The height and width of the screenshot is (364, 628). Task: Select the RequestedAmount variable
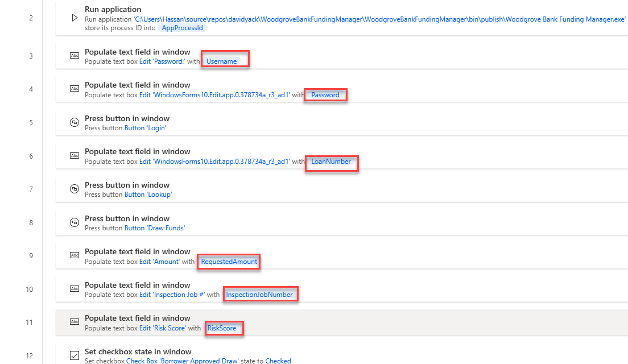click(228, 262)
